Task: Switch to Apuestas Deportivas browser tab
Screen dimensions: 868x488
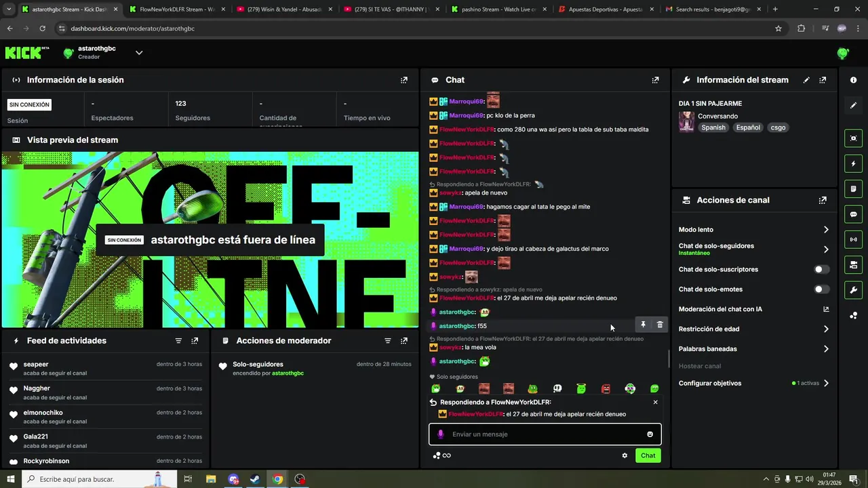Action: pyautogui.click(x=607, y=9)
